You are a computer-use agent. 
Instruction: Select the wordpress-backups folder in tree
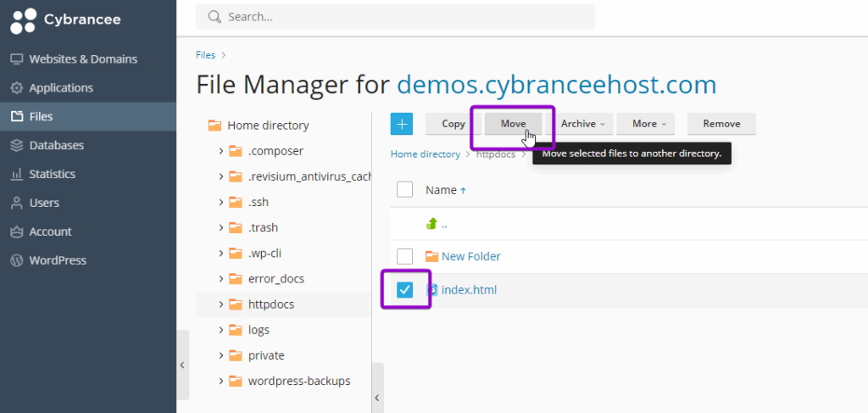click(299, 381)
